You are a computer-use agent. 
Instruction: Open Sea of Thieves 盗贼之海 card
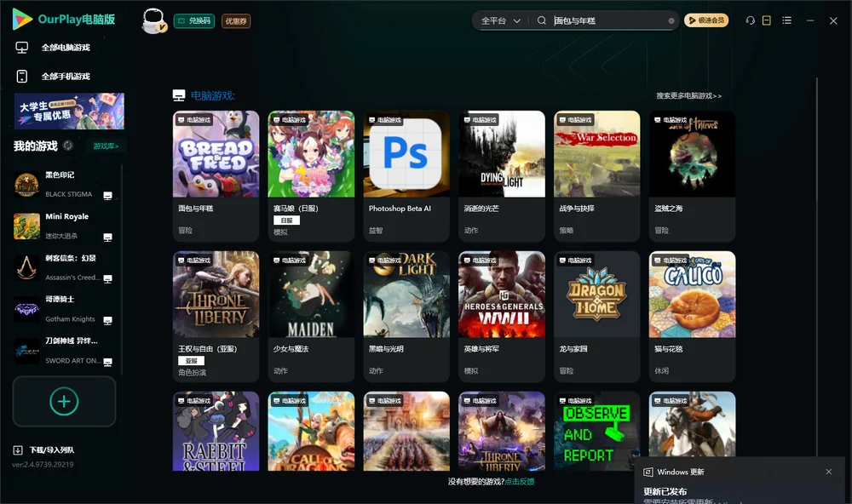[x=692, y=176]
